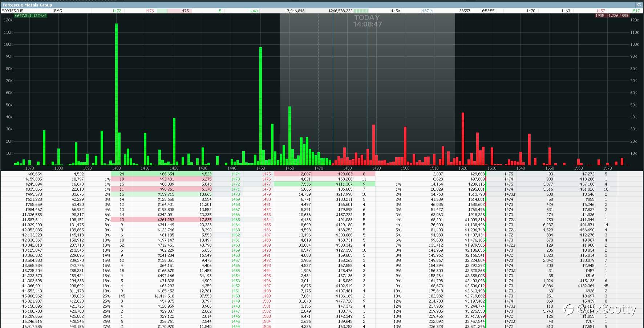Click trade value $91,871 in trades list
The height and width of the screenshot is (328, 644).
pyautogui.click(x=587, y=225)
